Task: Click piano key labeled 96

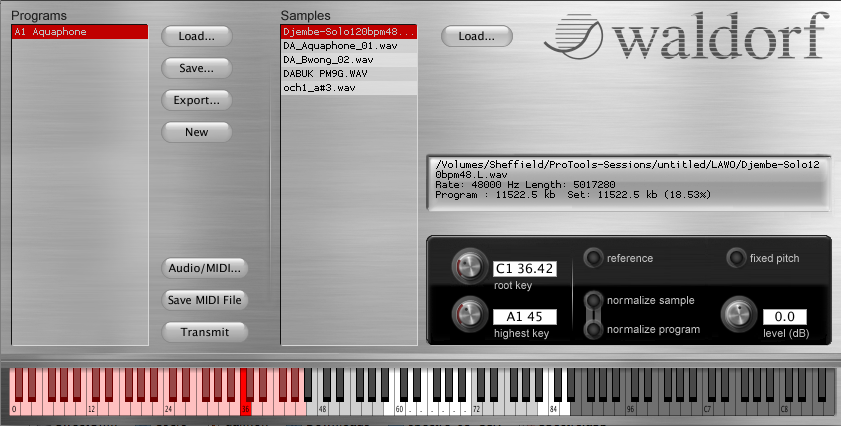Action: point(631,407)
